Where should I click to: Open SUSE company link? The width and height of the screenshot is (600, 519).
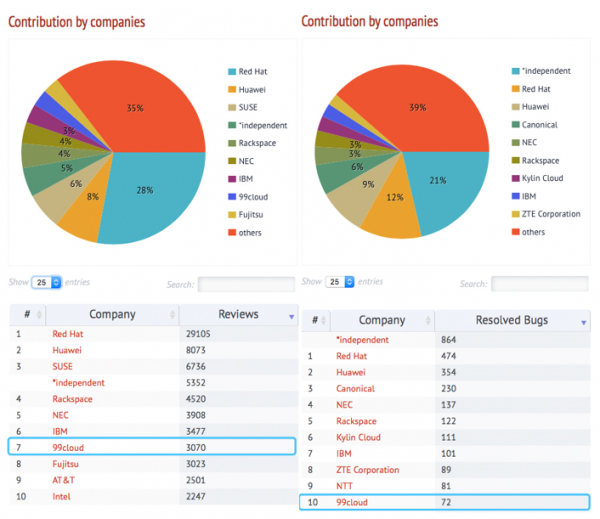pos(62,367)
